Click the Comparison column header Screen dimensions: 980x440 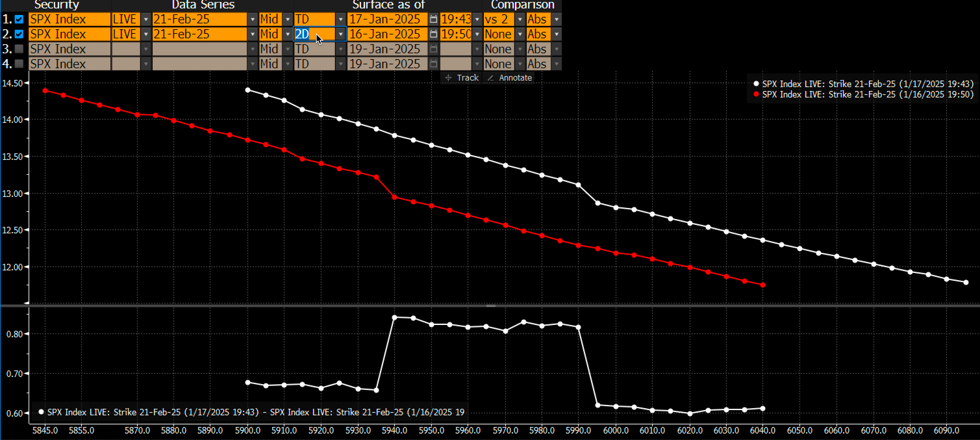pyautogui.click(x=522, y=5)
